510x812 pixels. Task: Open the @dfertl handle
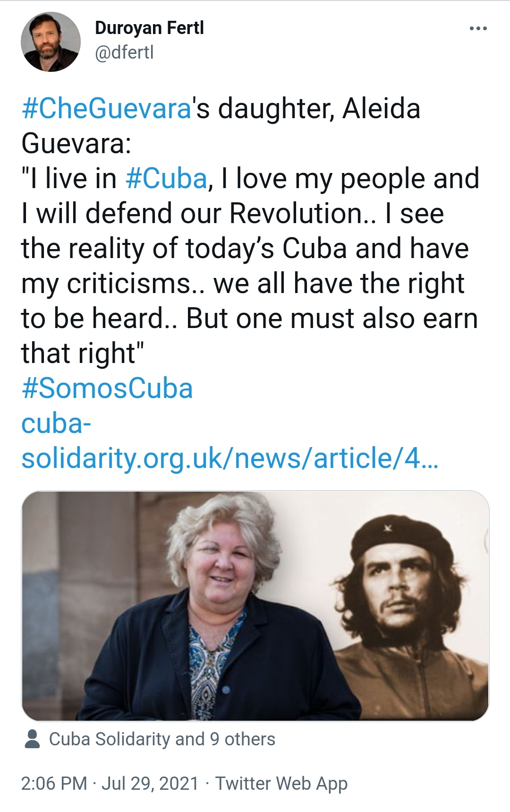click(x=124, y=52)
